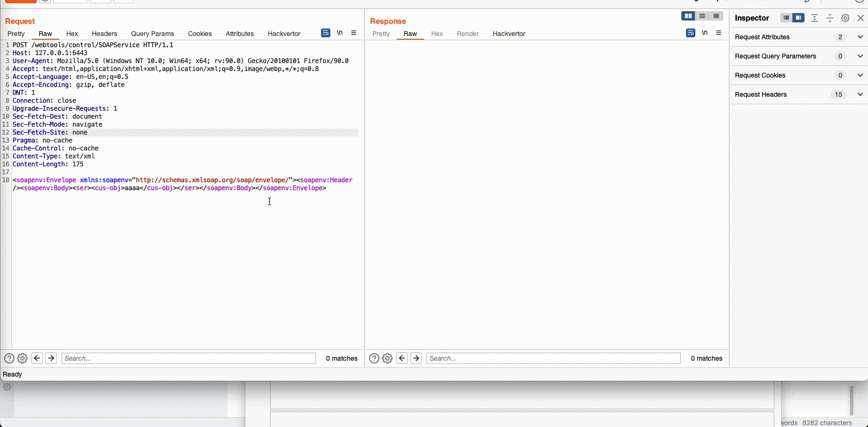The width and height of the screenshot is (868, 427).
Task: Toggle word wrap icon in Response panel
Action: (x=691, y=33)
